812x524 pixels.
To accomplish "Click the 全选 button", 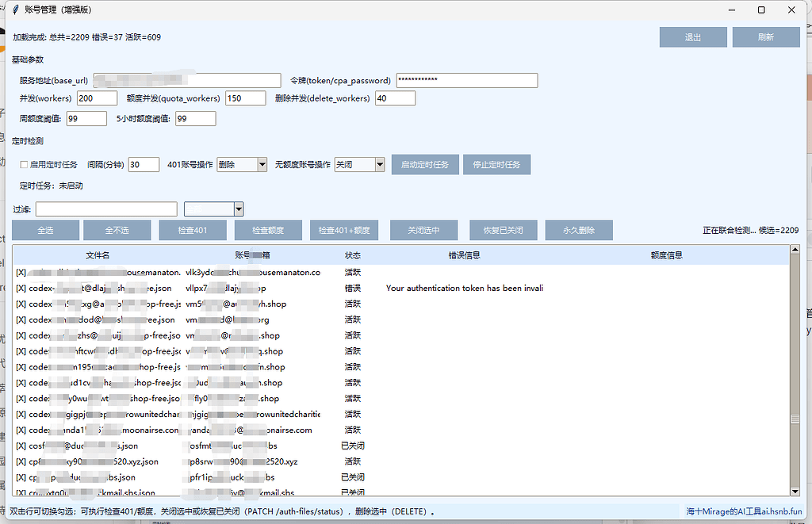I will [45, 231].
